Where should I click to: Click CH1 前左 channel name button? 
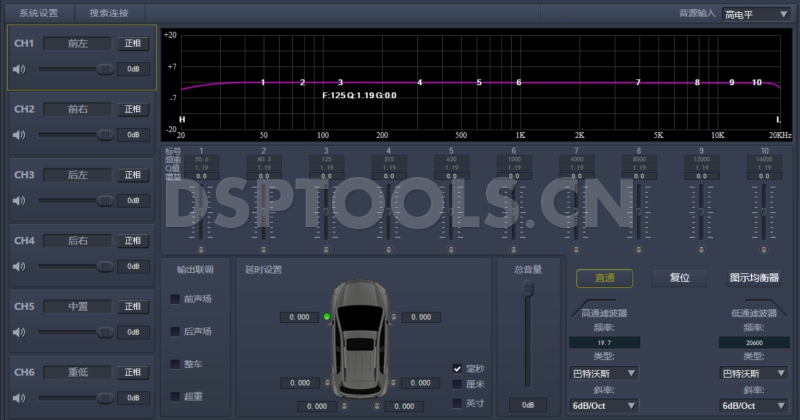click(x=78, y=43)
